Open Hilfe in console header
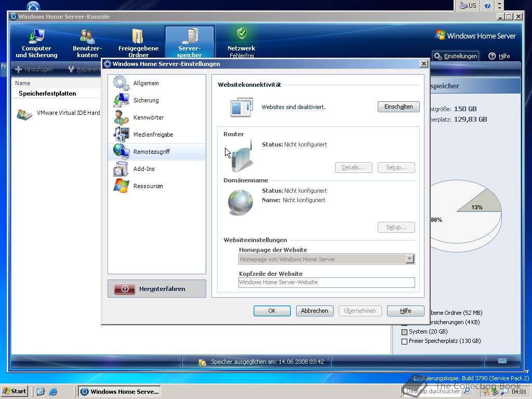 click(x=499, y=56)
